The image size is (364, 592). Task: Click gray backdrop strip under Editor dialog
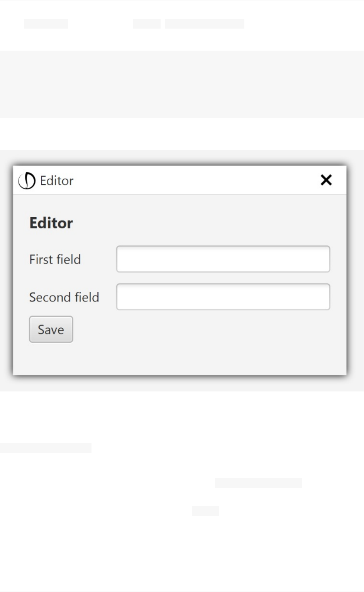tap(182, 384)
